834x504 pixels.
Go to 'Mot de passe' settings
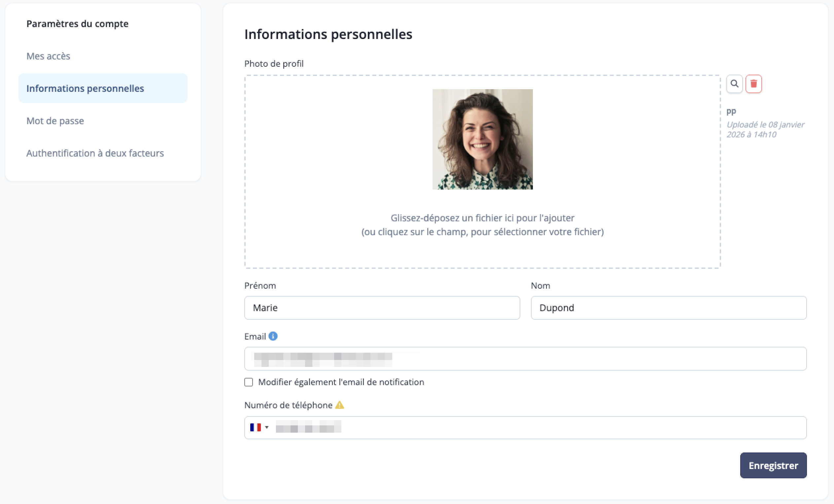tap(55, 121)
